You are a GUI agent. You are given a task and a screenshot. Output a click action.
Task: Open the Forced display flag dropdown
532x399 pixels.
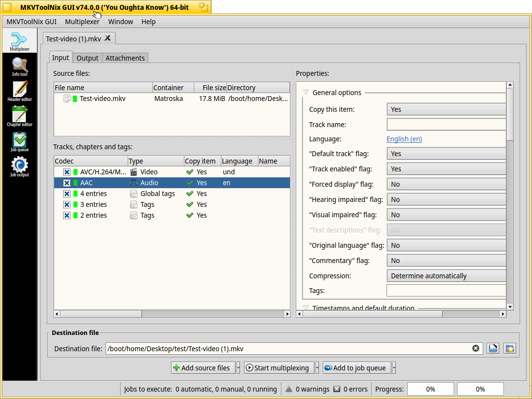[x=446, y=184]
